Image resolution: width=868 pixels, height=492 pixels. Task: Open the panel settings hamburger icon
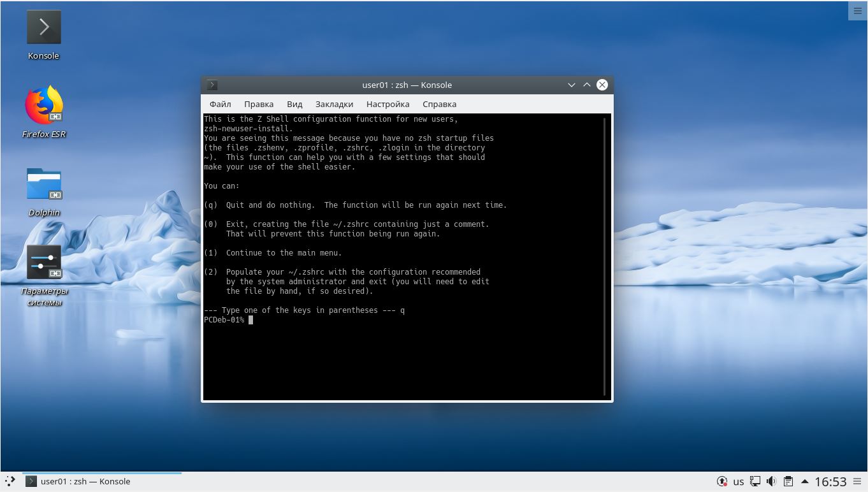[857, 481]
